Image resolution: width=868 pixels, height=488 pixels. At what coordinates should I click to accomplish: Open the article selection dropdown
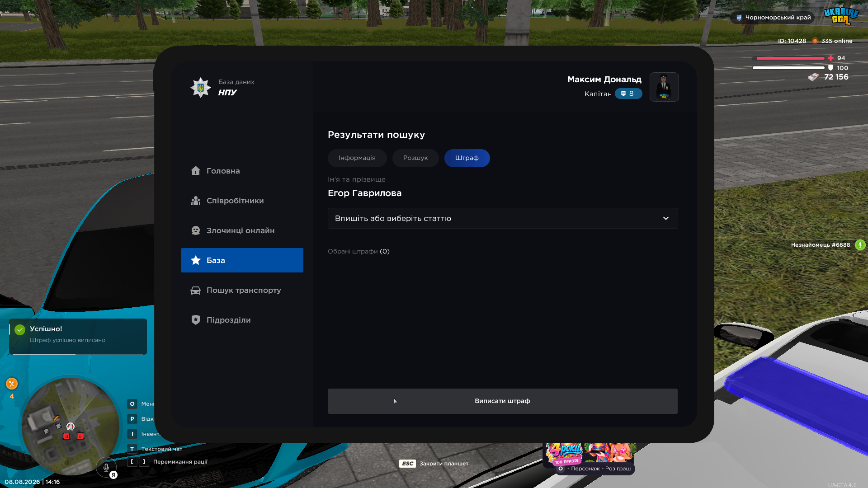click(x=503, y=218)
